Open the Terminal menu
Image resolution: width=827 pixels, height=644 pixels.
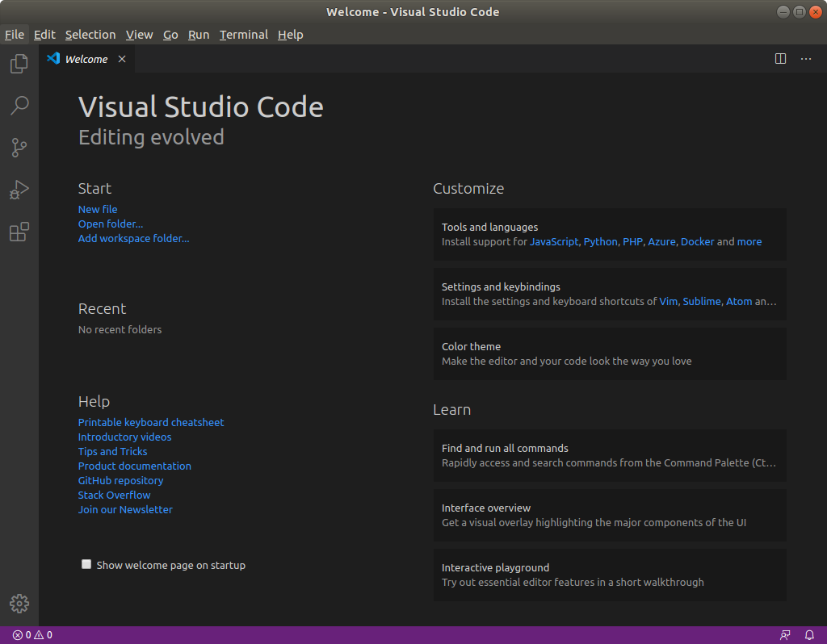[243, 35]
